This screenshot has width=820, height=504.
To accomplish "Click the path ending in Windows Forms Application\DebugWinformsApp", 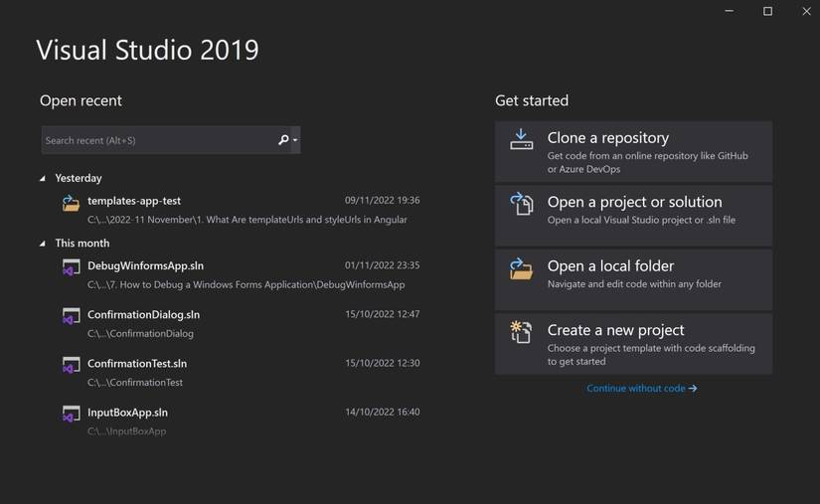I will 246,285.
